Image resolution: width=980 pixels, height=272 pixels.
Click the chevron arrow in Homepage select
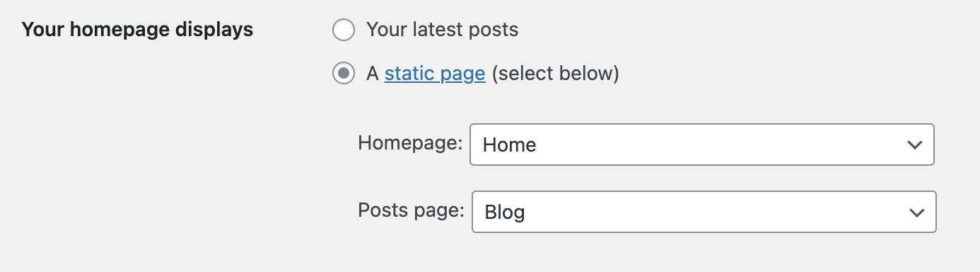tap(915, 145)
